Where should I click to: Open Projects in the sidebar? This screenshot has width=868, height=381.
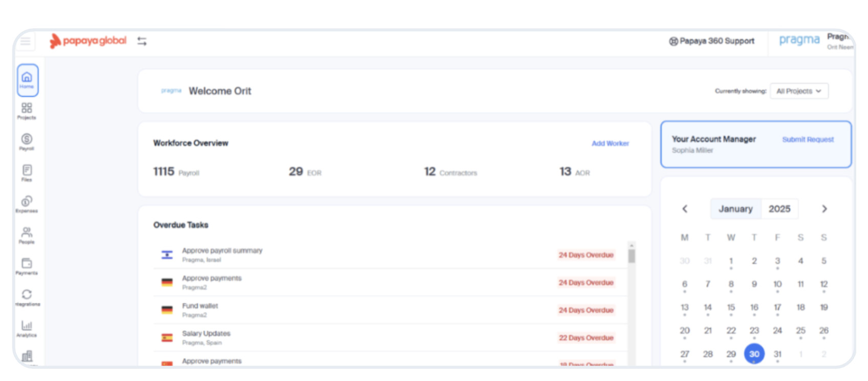tap(27, 111)
